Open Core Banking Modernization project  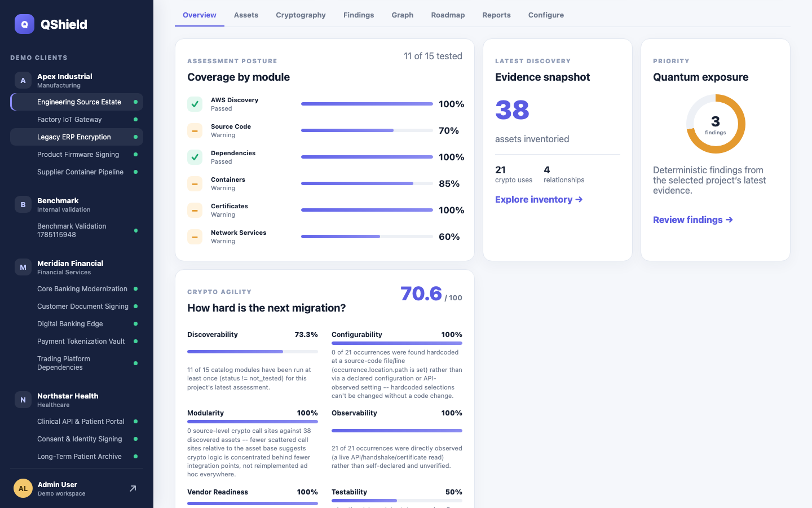pyautogui.click(x=77, y=289)
